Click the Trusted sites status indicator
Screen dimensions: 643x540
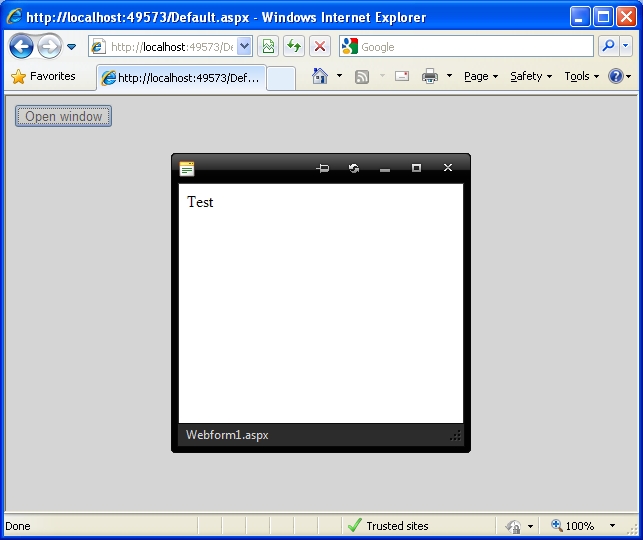[388, 526]
